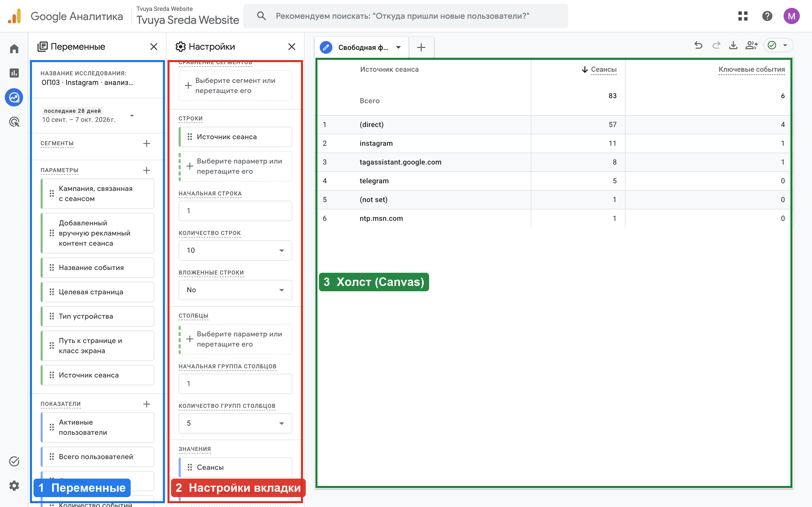Open the Help question mark icon
The width and height of the screenshot is (812, 507).
[x=767, y=16]
